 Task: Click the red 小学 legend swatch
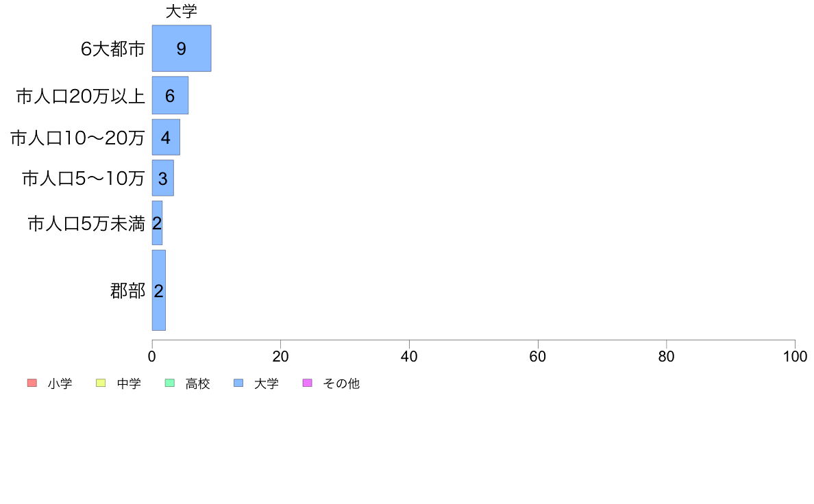pyautogui.click(x=32, y=383)
